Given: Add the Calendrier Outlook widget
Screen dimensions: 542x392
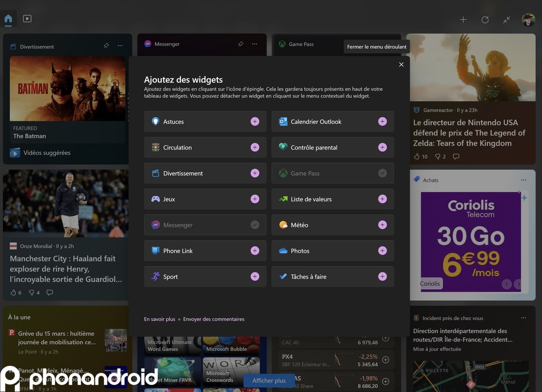Looking at the screenshot, I should tap(383, 122).
